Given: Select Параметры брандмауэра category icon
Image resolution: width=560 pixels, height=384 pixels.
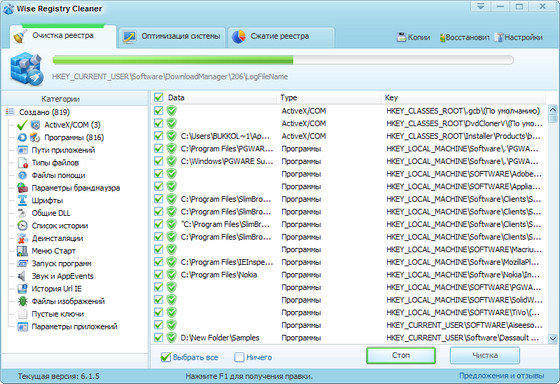Looking at the screenshot, I should (22, 188).
